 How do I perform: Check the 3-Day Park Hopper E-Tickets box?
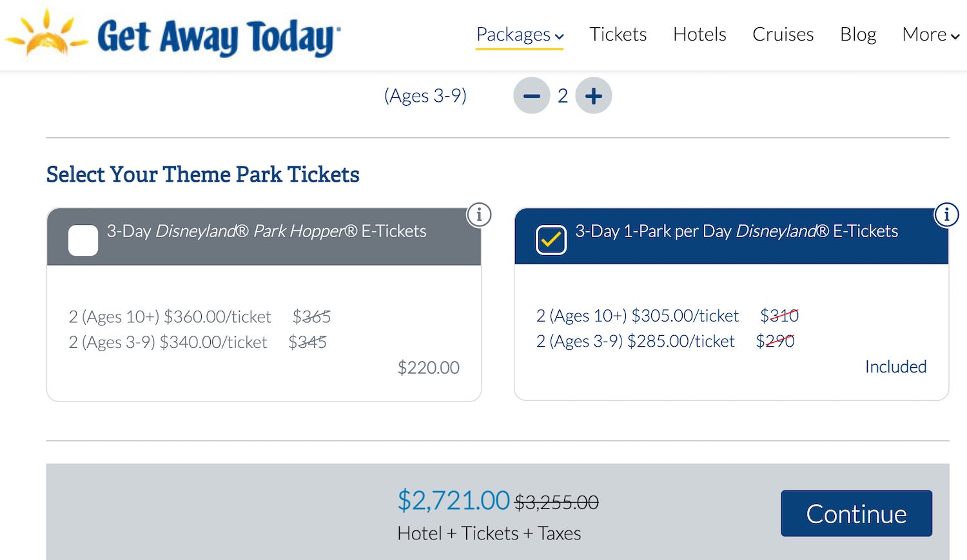coord(83,240)
